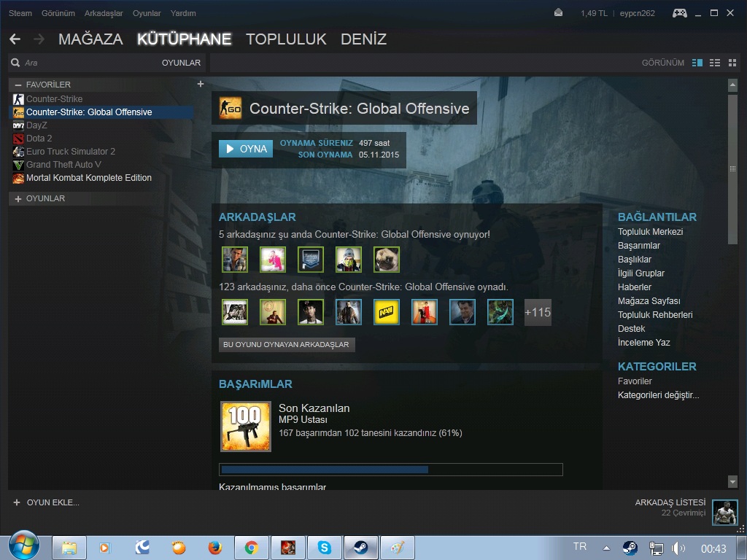747x560 pixels.
Task: Click BU OYUNU OYNAYAN ARKADAŞLAR button
Action: [x=286, y=344]
